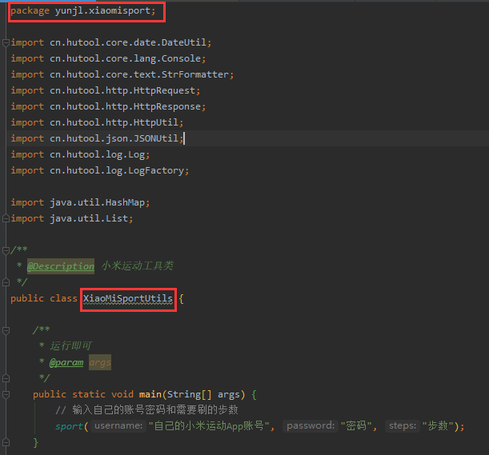The height and width of the screenshot is (455, 489).
Task: Click the steps parameter hint
Action: click(402, 426)
